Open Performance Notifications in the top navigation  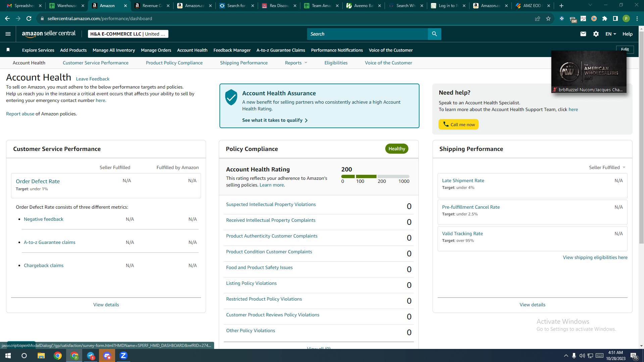[x=337, y=50]
